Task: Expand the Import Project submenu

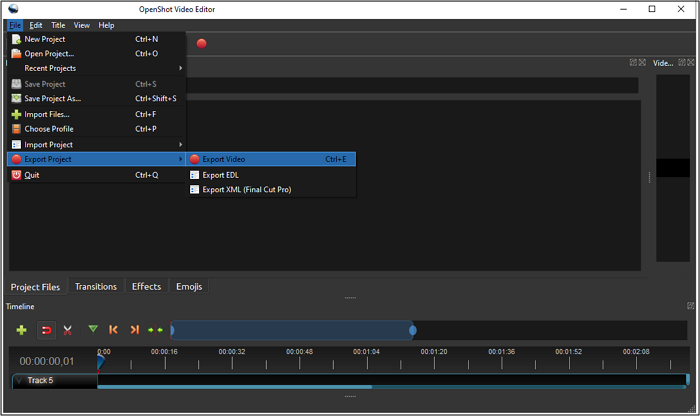Action: coord(48,144)
